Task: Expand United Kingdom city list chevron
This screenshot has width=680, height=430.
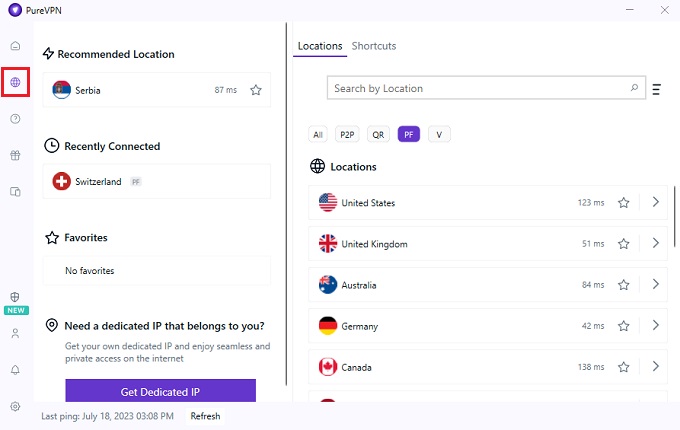Action: (656, 243)
